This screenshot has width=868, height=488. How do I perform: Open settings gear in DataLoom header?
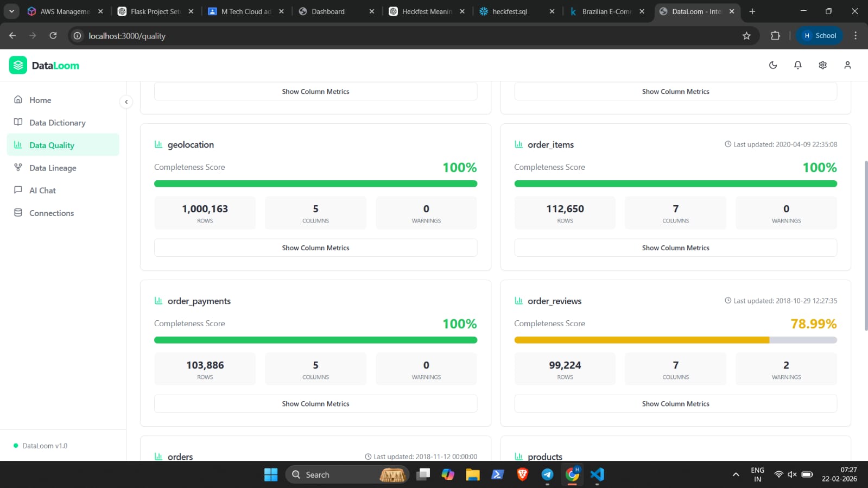pos(823,65)
